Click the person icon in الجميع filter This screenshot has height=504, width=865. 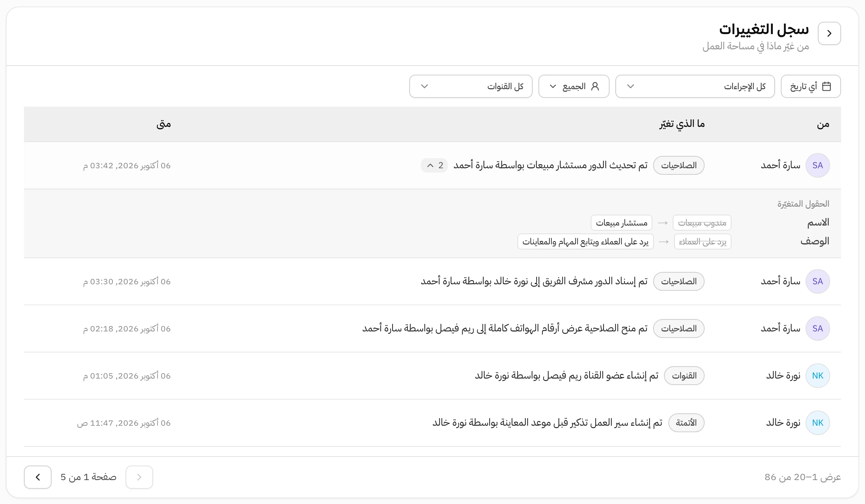point(595,86)
